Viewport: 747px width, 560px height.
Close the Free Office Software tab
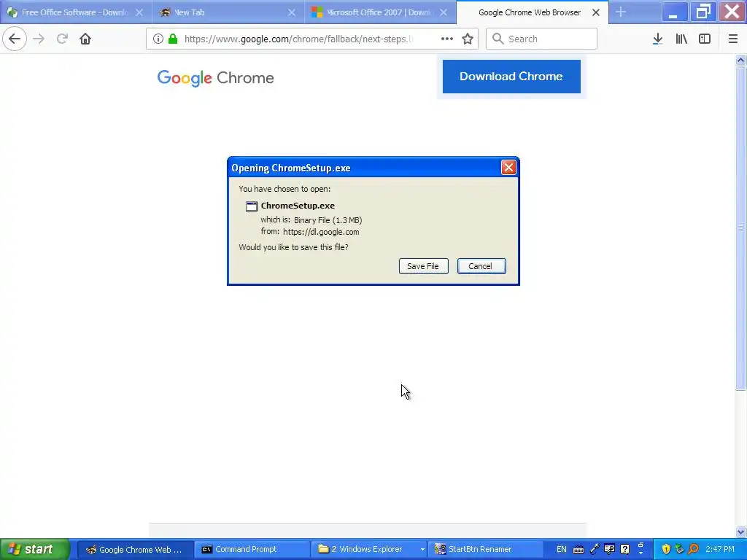tap(139, 12)
